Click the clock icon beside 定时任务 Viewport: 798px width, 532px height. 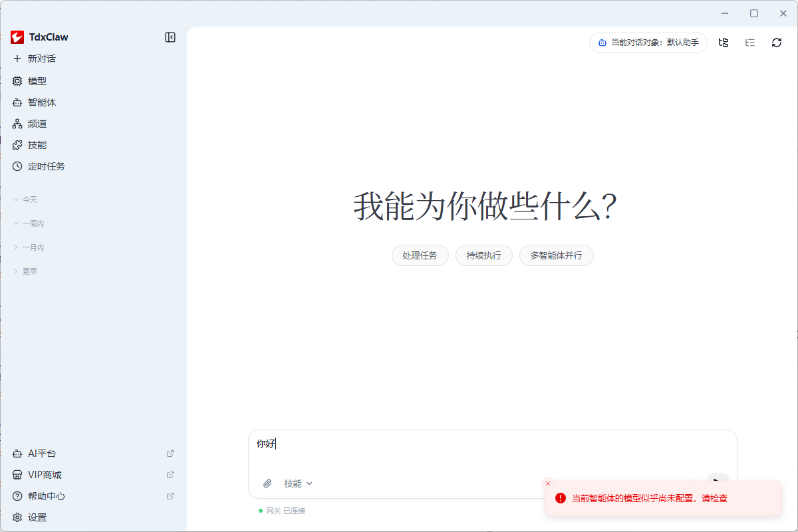[x=17, y=166]
